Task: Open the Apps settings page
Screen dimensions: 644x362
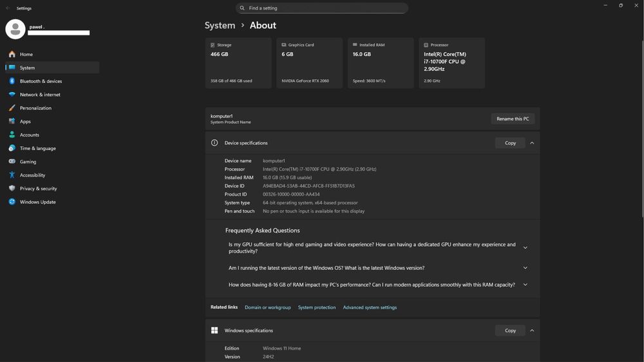Action: coord(52,121)
